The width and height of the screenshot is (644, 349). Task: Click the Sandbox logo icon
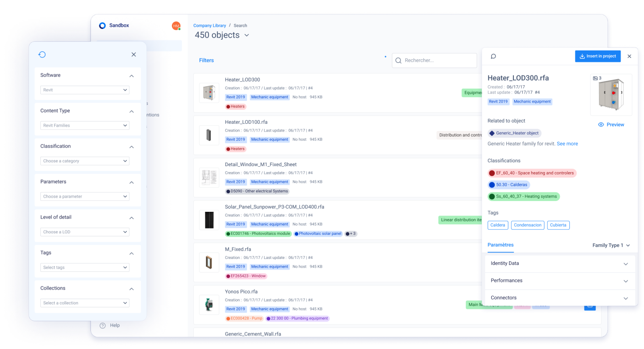pos(102,25)
